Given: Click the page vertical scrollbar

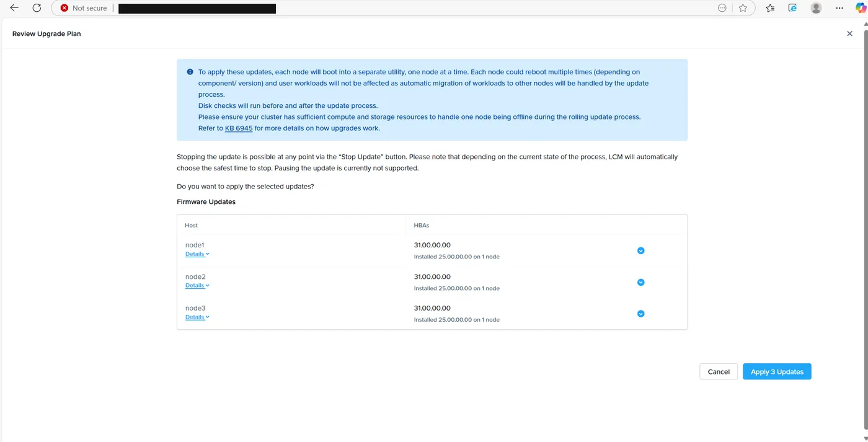Looking at the screenshot, I should (x=866, y=229).
